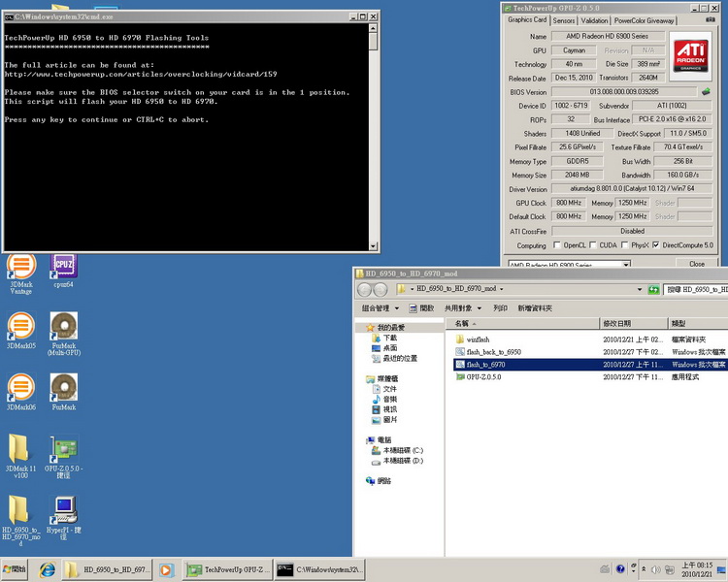Select the GPU-Z.0.5.0 application file
The image size is (728, 582).
coord(590,377)
